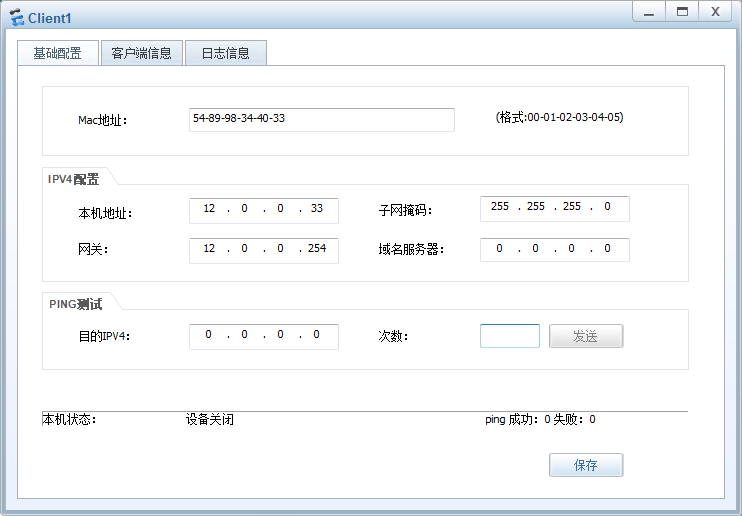Click the PING测试 group label

tap(75, 304)
